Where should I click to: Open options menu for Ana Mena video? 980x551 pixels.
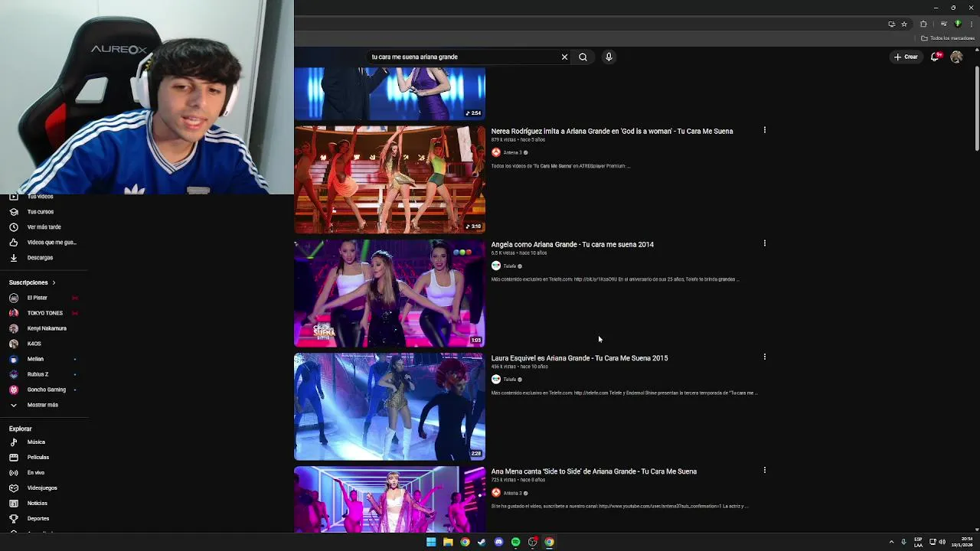tap(764, 470)
